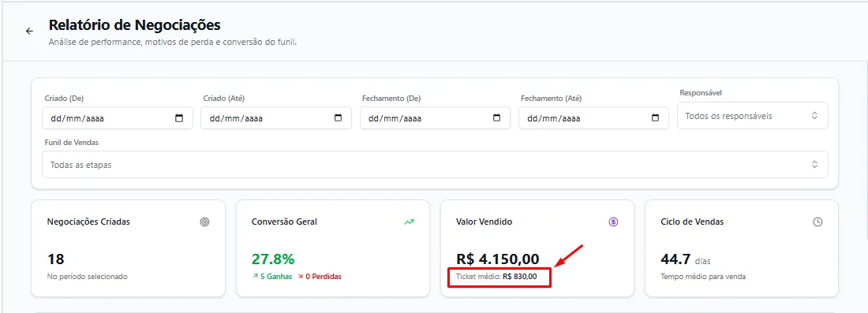Click clock icon on Ciclo de Vendas card
The image size is (868, 313).
tap(817, 222)
